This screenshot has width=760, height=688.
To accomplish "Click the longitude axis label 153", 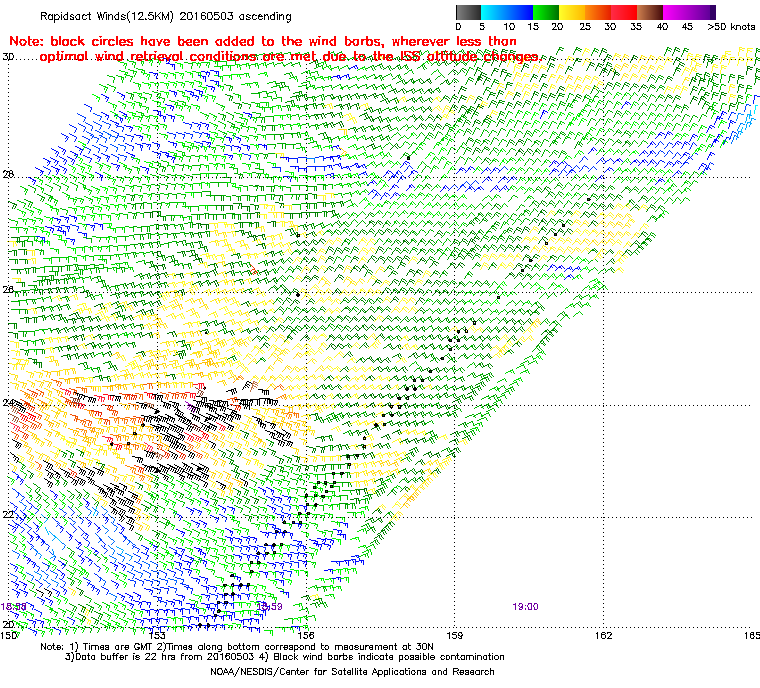I will point(157,636).
